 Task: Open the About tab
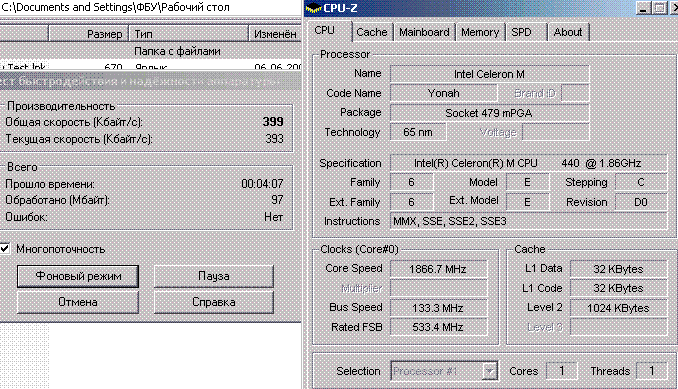568,32
